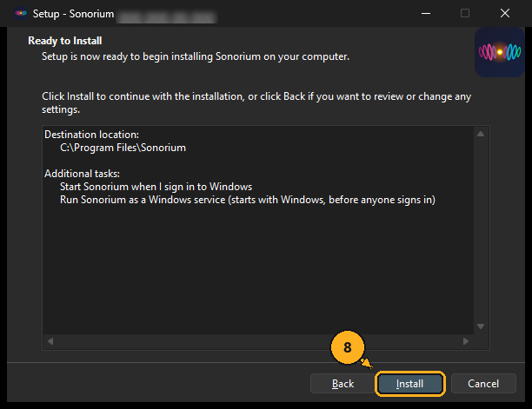Viewport: 532px width, 409px height.
Task: Click the summary box scroll-down arrow
Action: (x=481, y=327)
